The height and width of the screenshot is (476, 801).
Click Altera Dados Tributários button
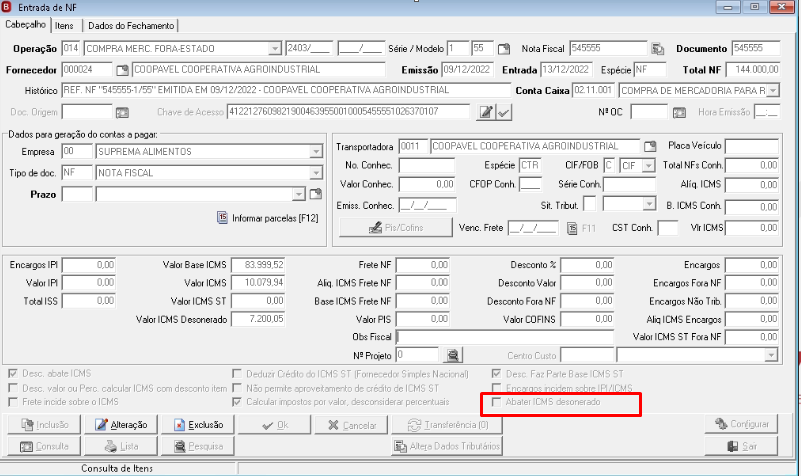(447, 446)
